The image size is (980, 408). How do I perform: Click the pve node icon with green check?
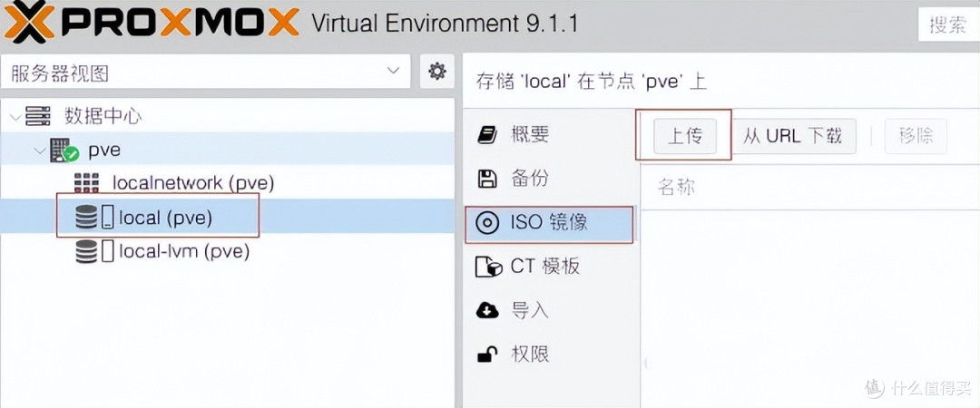(x=64, y=150)
